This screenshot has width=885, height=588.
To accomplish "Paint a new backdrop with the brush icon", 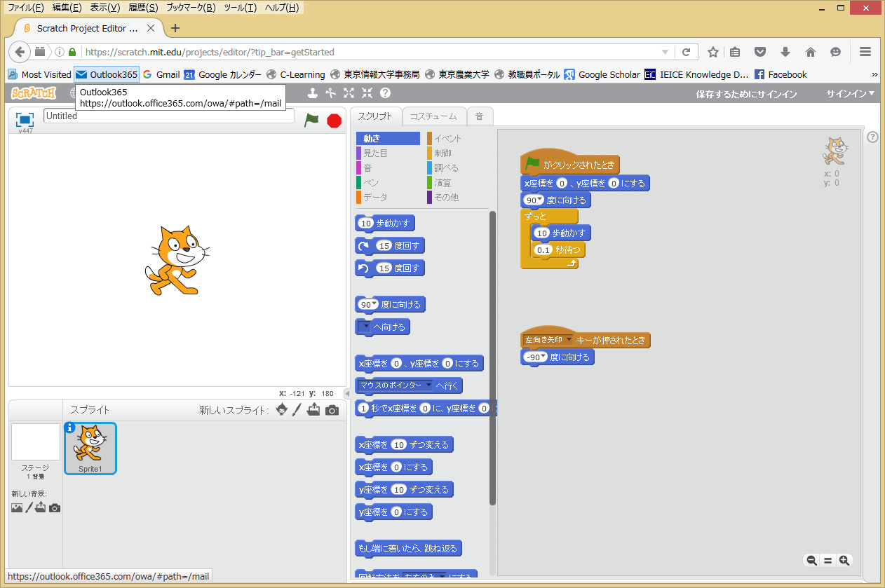I will pos(29,507).
